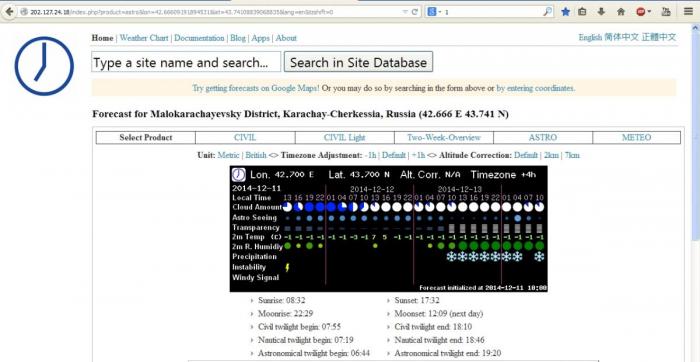Click the site name search field
Image resolution: width=700 pixels, height=362 pixels.
(186, 62)
